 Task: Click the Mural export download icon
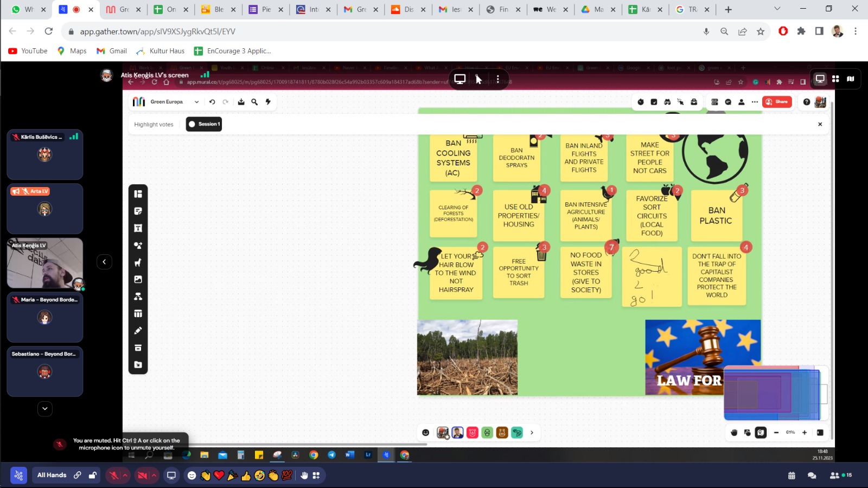[x=241, y=102]
